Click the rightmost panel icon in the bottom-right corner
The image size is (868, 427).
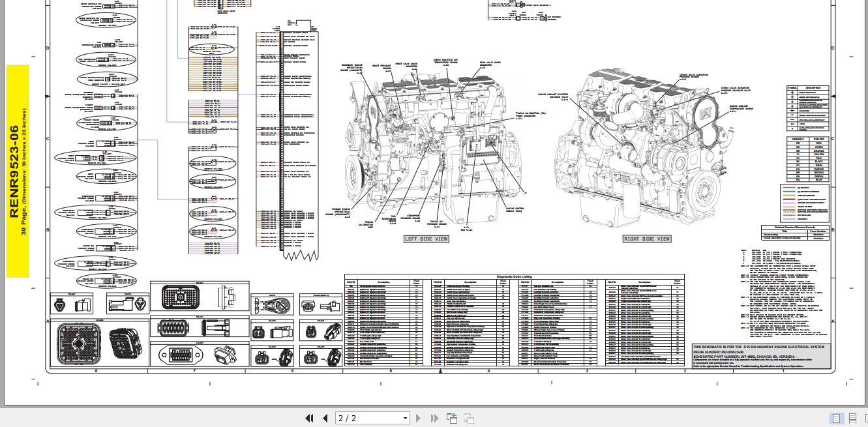click(866, 418)
